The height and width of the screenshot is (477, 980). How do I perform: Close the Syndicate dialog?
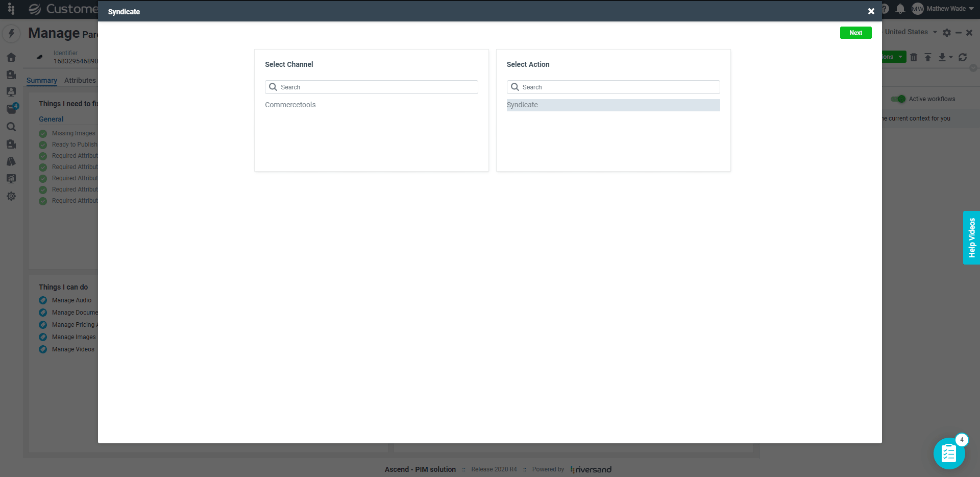click(x=871, y=11)
